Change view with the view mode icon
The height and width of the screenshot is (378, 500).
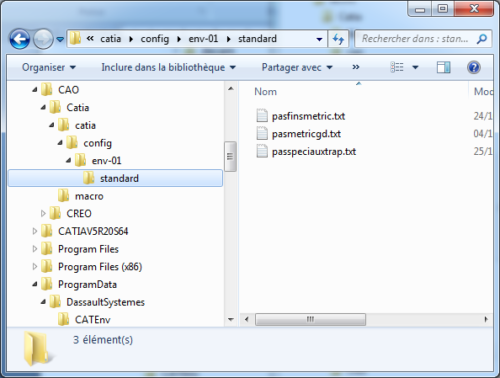[397, 67]
